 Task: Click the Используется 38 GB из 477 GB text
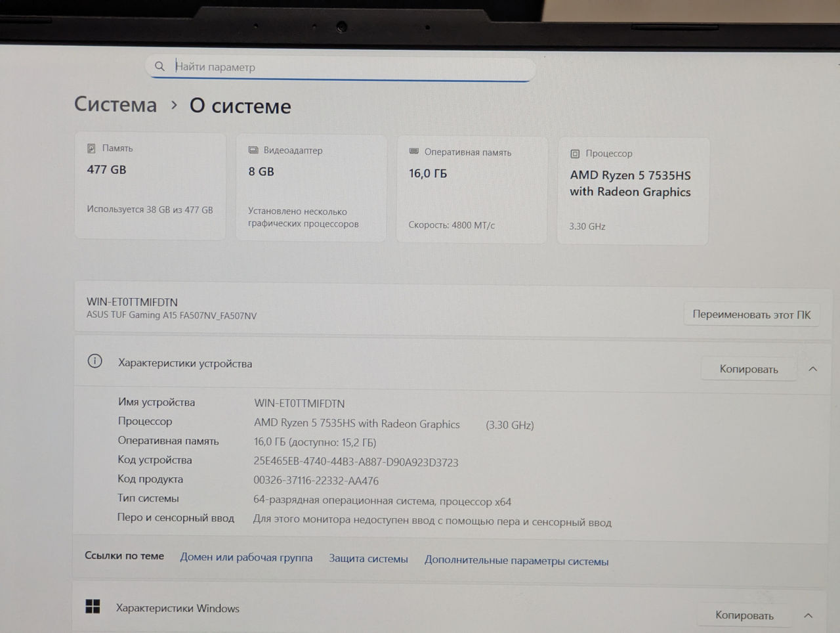coord(150,209)
